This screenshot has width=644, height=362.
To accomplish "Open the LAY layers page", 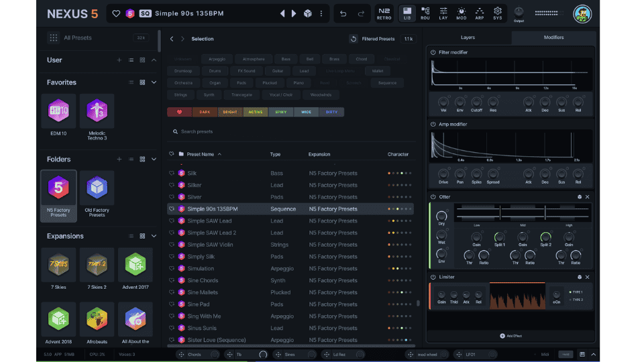I will click(443, 13).
